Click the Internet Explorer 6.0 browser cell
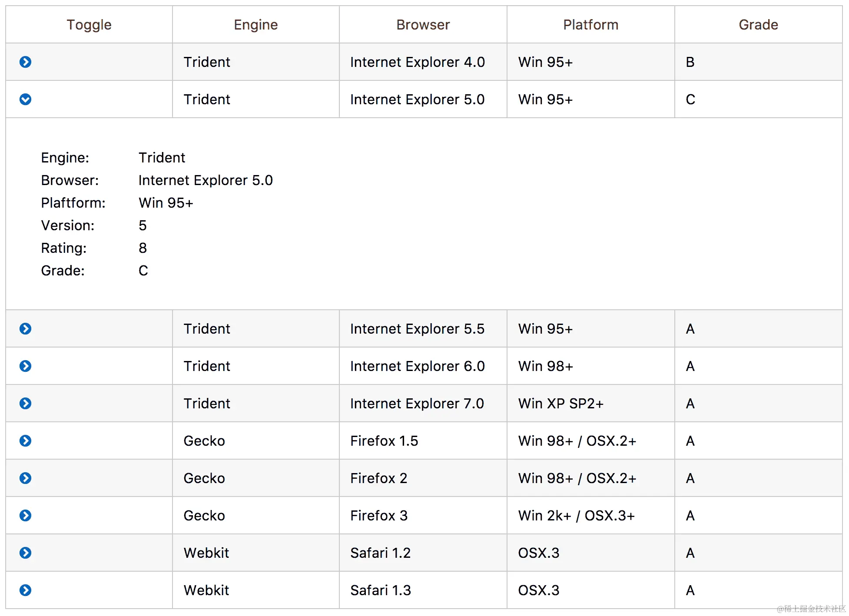 coord(417,366)
